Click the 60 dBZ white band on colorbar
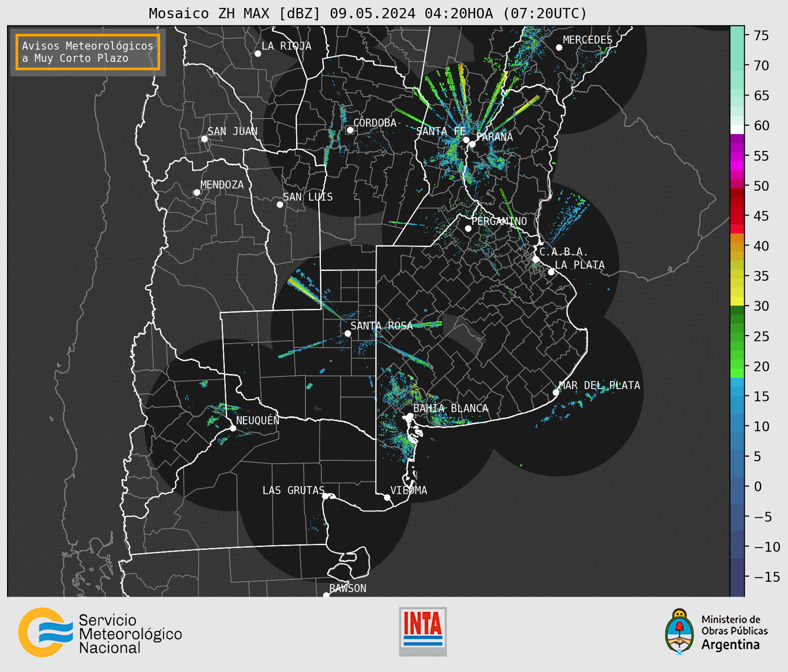The image size is (788, 672). tap(737, 129)
